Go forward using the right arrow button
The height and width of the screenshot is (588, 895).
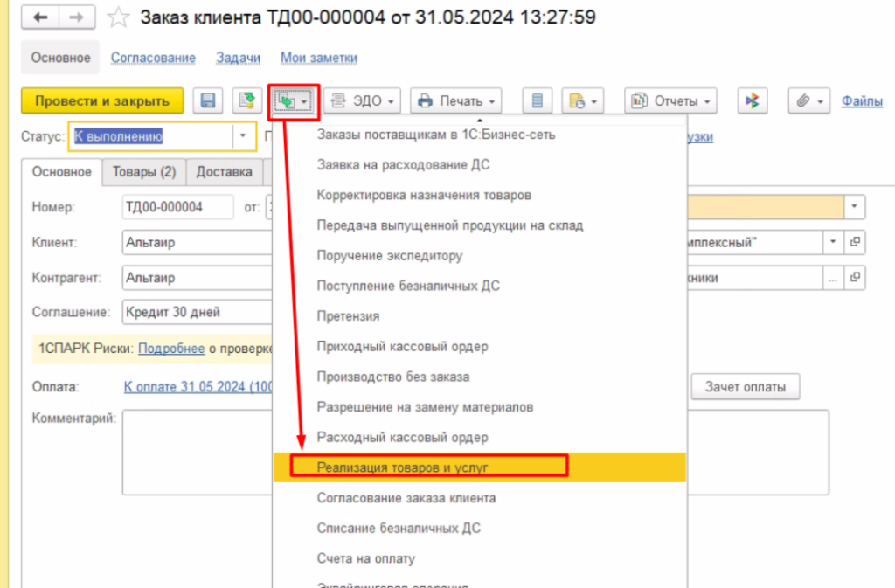point(77,17)
